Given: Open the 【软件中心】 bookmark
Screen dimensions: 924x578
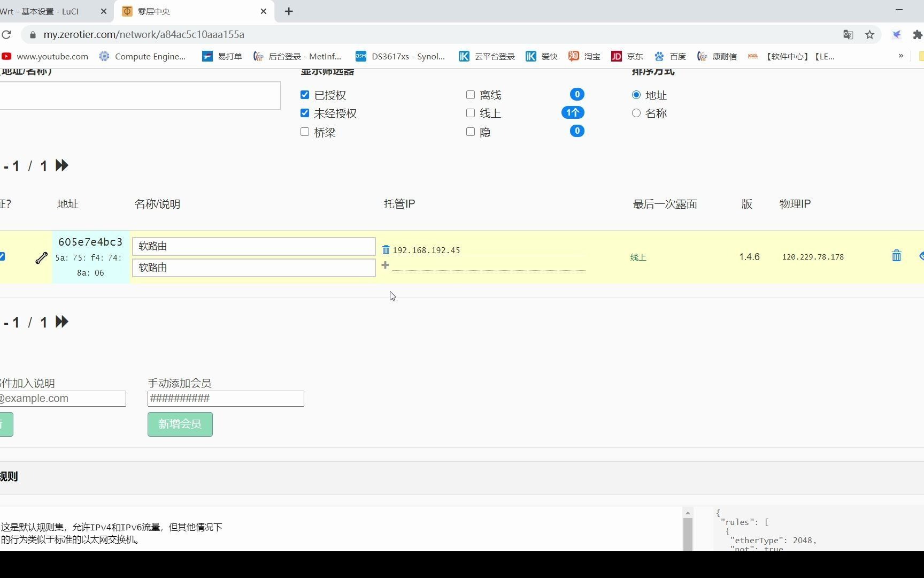Looking at the screenshot, I should pos(791,56).
